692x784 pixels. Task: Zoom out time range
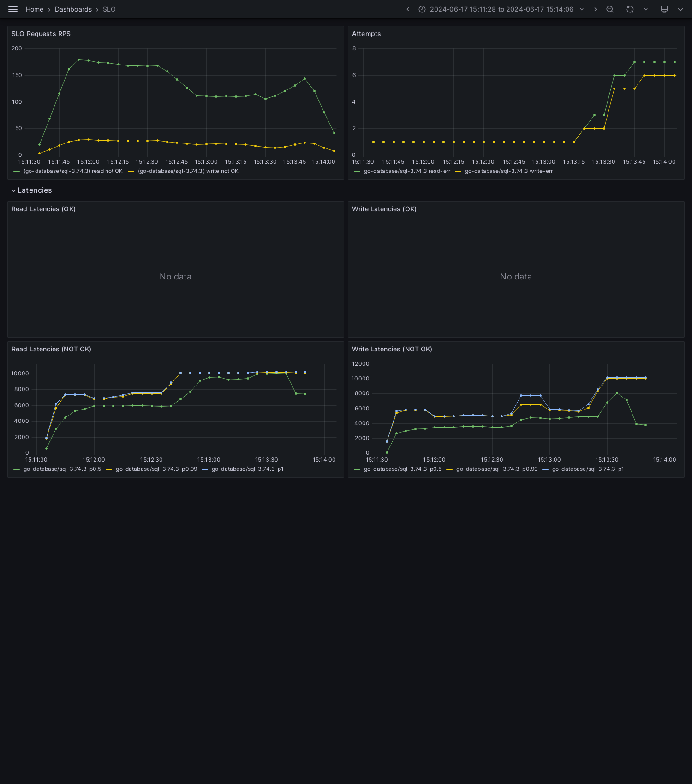[x=610, y=9]
